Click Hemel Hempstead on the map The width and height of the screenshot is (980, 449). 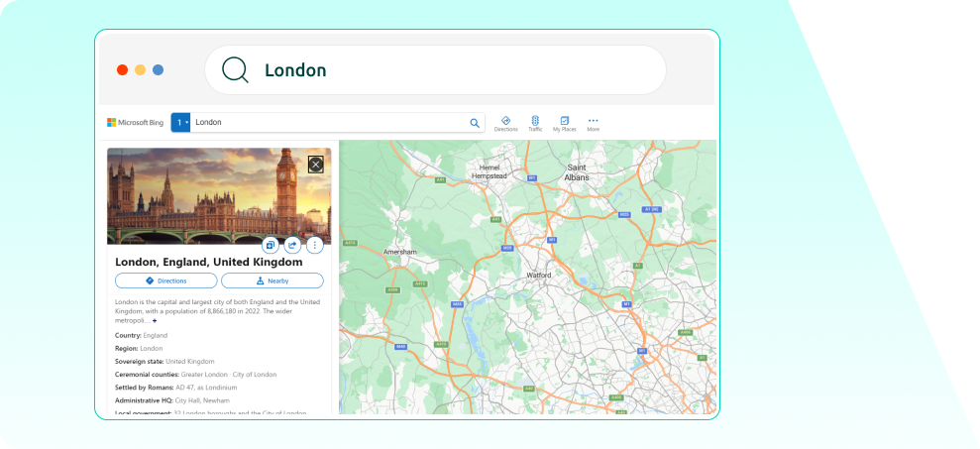pos(489,172)
